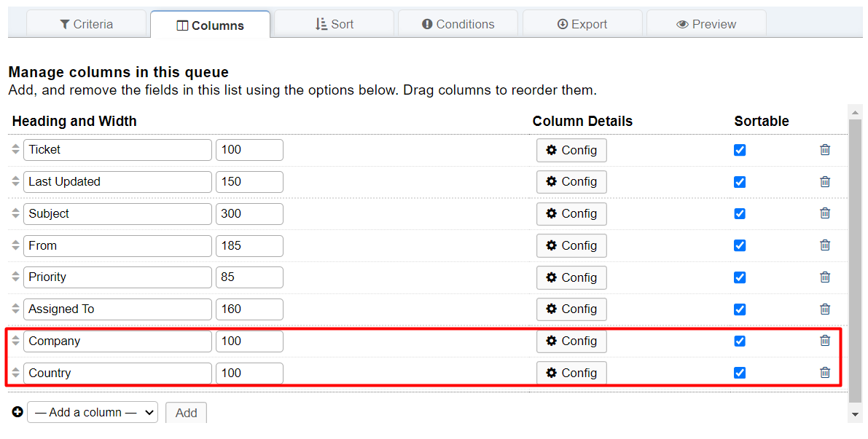Uncheck Sortable for the From column
868x439 pixels.
point(740,245)
